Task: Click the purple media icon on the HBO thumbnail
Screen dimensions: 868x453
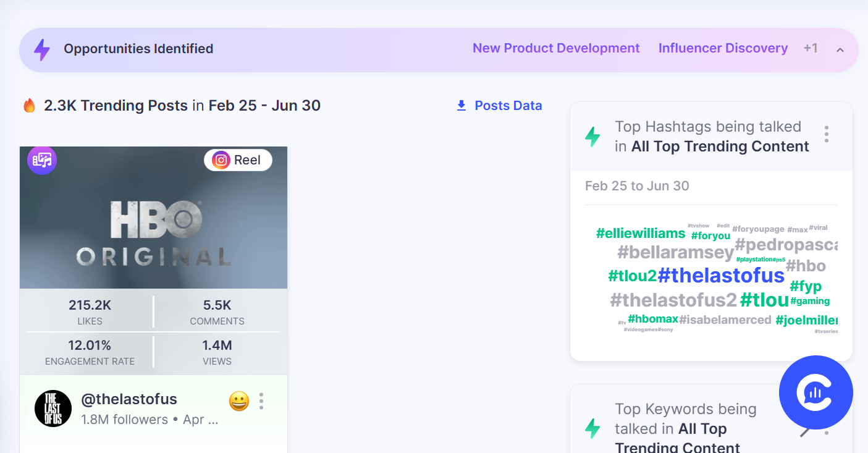Action: [x=42, y=161]
